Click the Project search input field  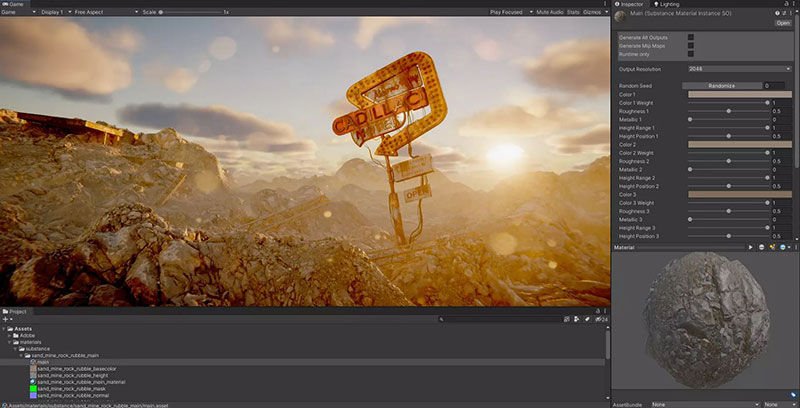[x=500, y=319]
